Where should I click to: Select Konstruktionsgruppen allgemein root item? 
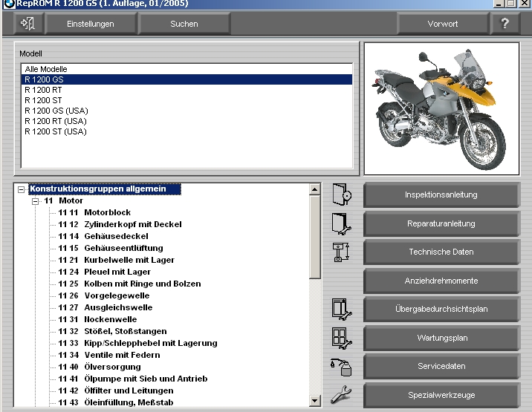click(x=105, y=189)
